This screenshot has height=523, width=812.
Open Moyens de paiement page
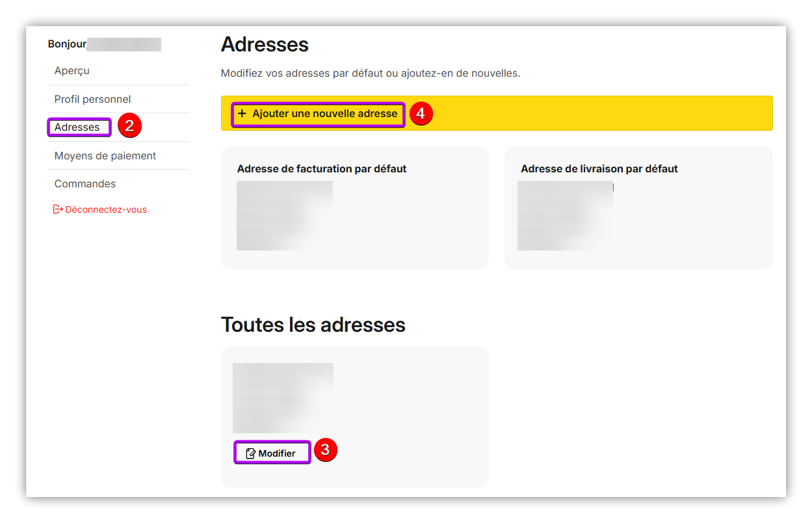point(105,156)
